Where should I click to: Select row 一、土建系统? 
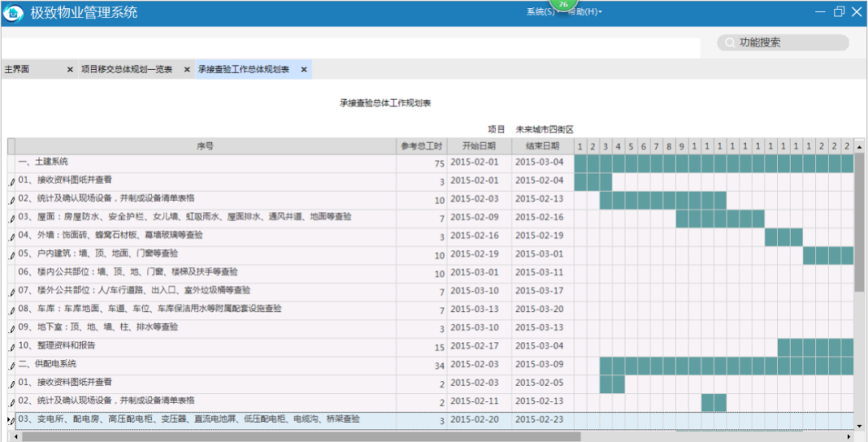43,162
